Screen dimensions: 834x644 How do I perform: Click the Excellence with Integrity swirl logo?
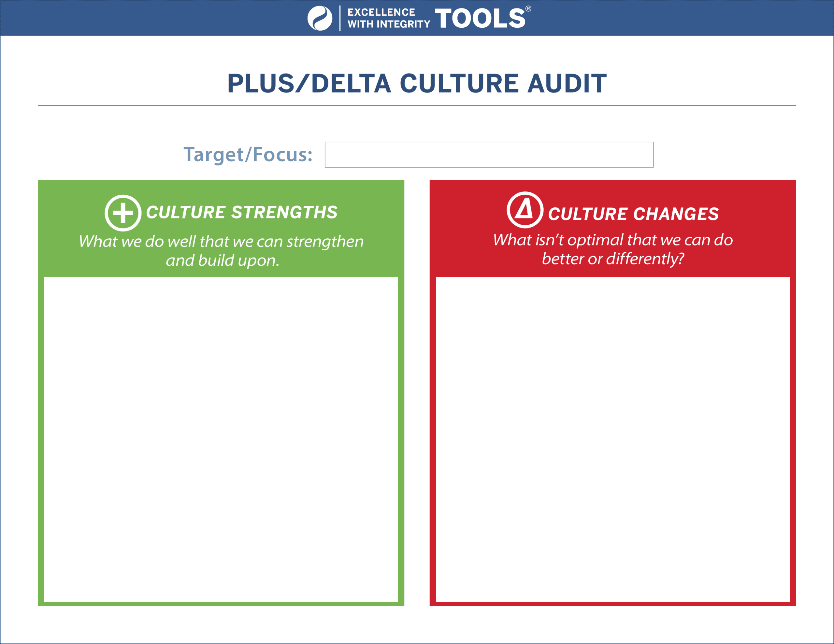click(320, 18)
